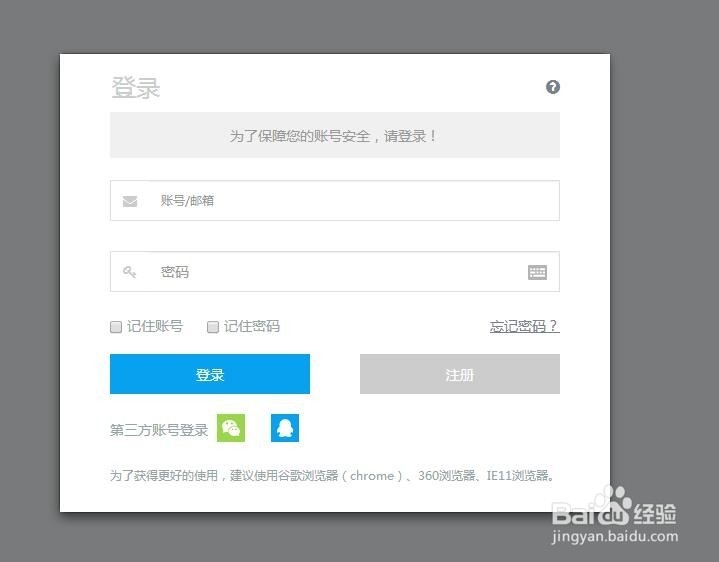Viewport: 719px width, 562px height.
Task: Click the gray 注册 button
Action: (x=459, y=374)
